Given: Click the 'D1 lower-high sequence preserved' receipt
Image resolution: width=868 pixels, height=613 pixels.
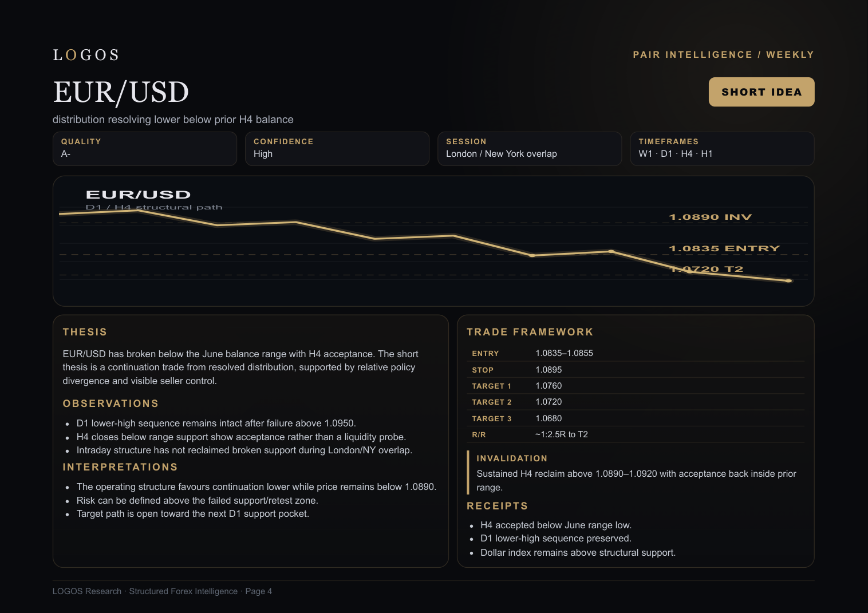Looking at the screenshot, I should pos(555,539).
